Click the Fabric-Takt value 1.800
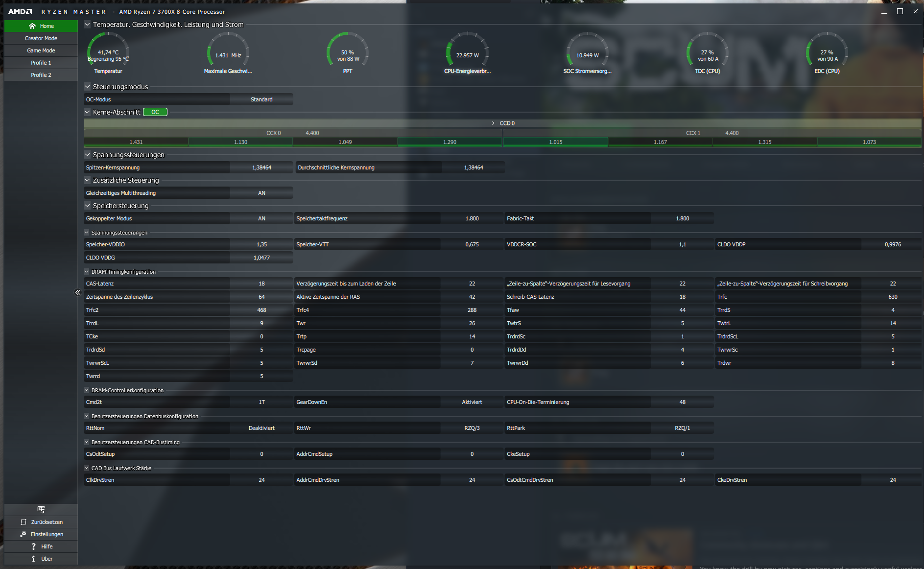Screen dimensions: 924x569 [x=683, y=218]
